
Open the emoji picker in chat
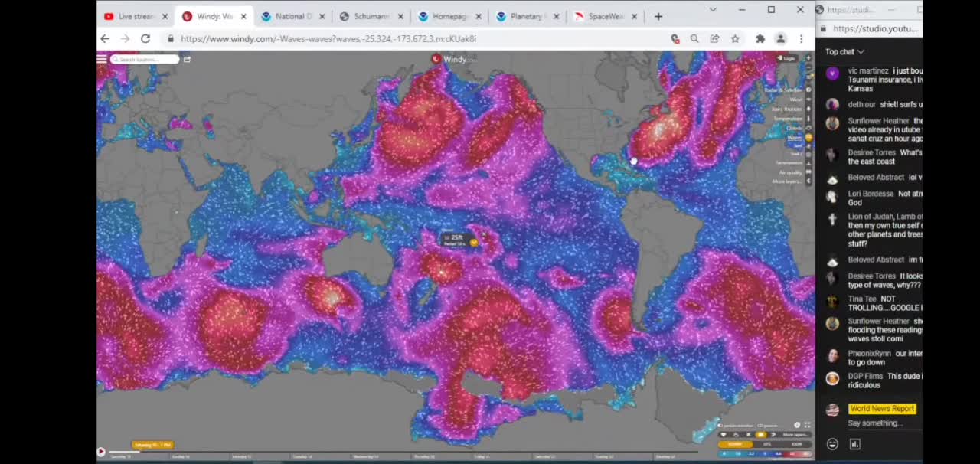point(832,444)
